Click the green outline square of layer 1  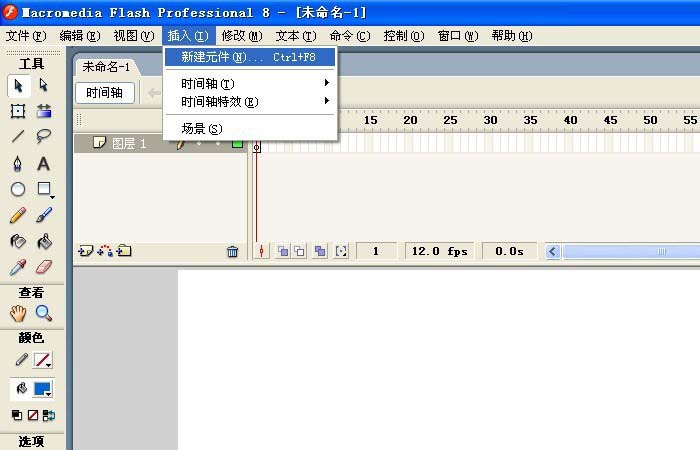238,144
